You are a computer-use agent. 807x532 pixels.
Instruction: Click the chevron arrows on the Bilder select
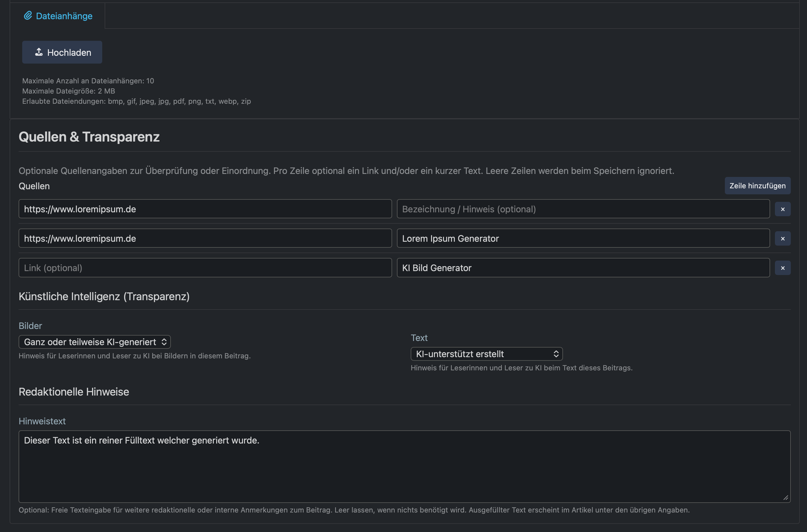click(164, 342)
